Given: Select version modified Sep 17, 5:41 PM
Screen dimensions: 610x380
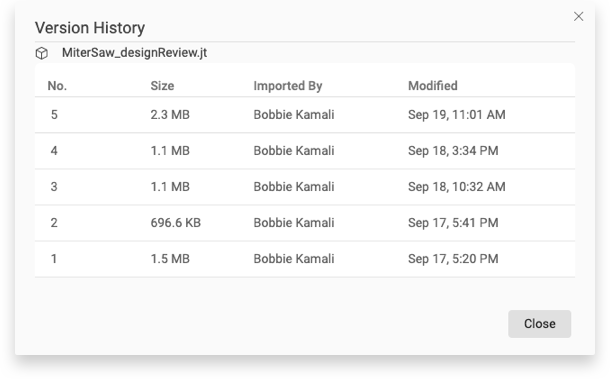Looking at the screenshot, I should (453, 222).
